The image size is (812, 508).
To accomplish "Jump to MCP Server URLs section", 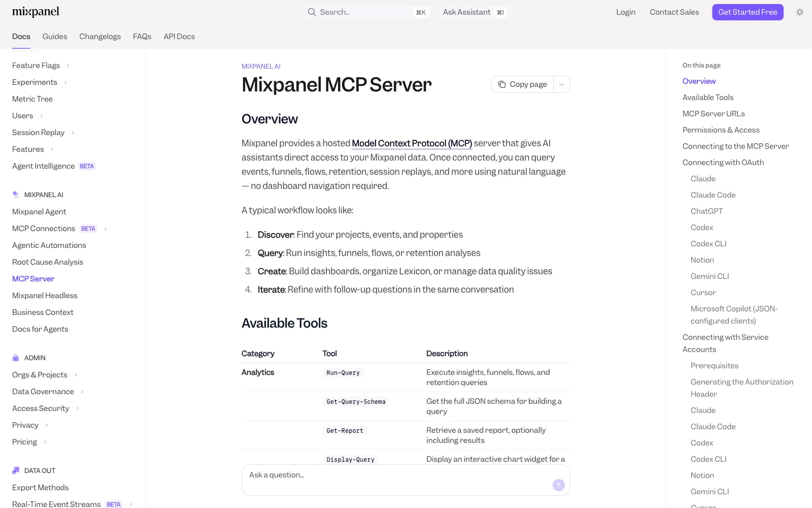I will [714, 114].
